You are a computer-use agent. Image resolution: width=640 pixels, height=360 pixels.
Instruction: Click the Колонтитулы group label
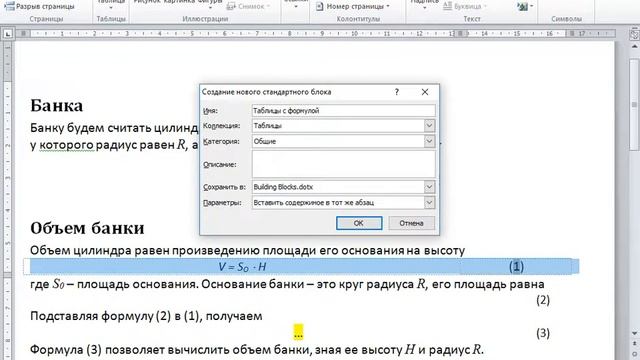[x=358, y=19]
